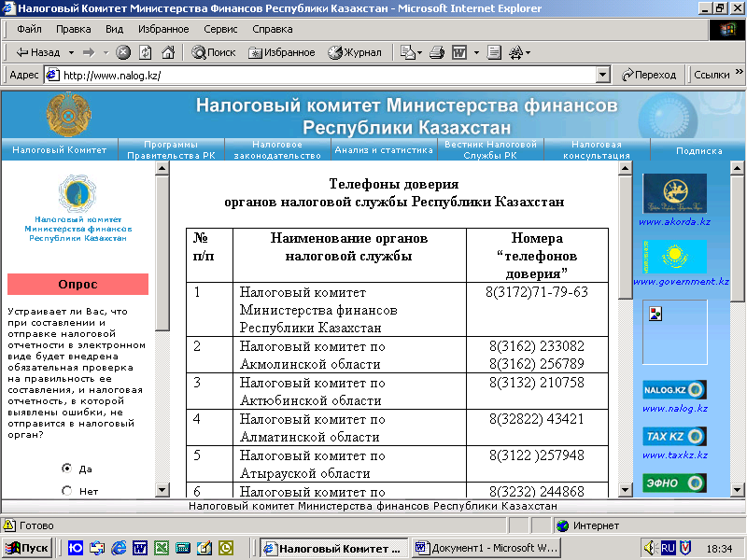Click the Forward arrow toolbar button
The width and height of the screenshot is (747, 560).
tap(89, 52)
